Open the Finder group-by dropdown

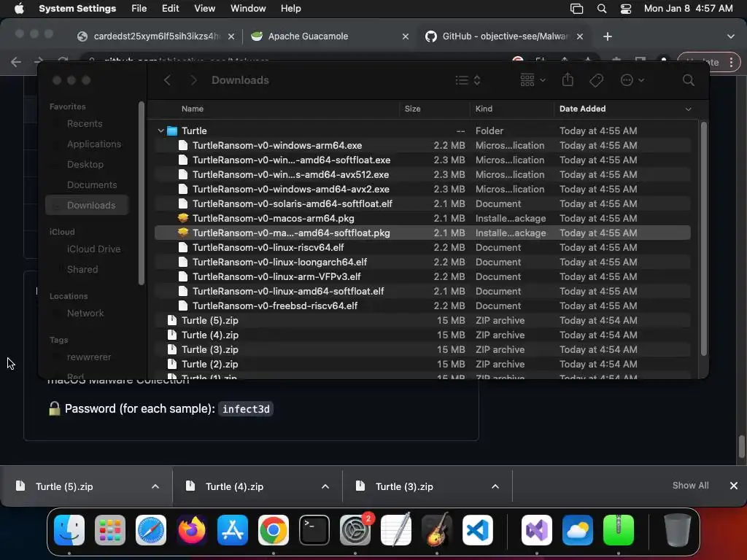pos(533,80)
